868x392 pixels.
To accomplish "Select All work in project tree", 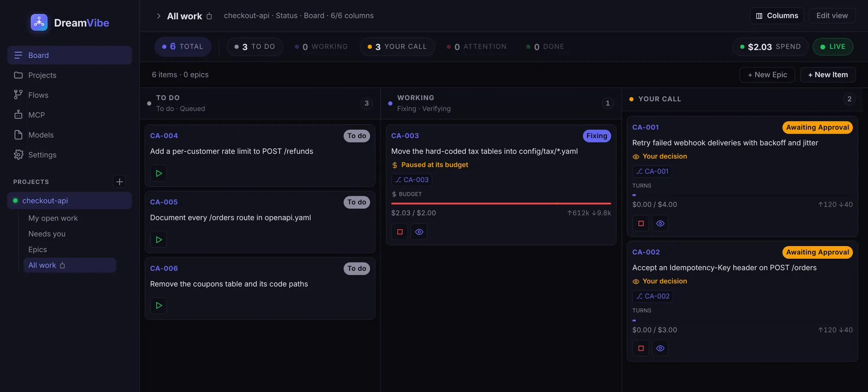I will click(x=70, y=265).
